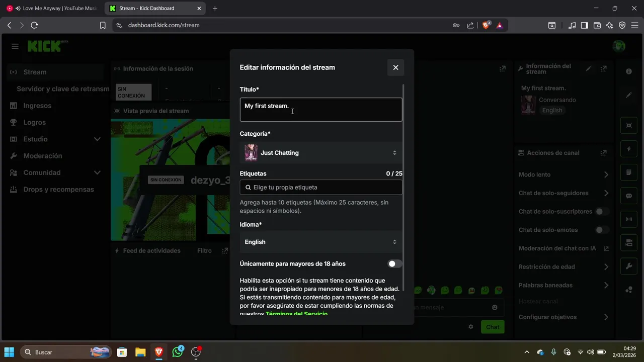The width and height of the screenshot is (644, 362).
Task: Click the wrench rail icon
Action: click(x=629, y=266)
